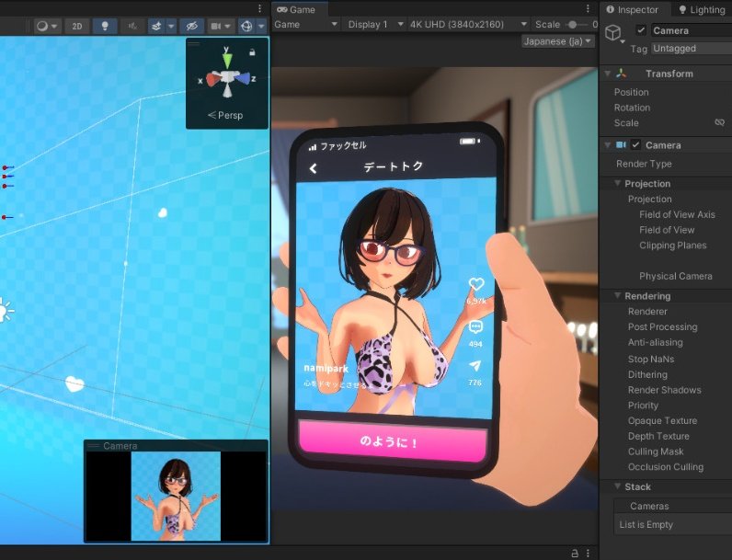Screen dimensions: 732x560
Task: Toggle hidden objects visibility eye icon
Action: click(x=191, y=26)
